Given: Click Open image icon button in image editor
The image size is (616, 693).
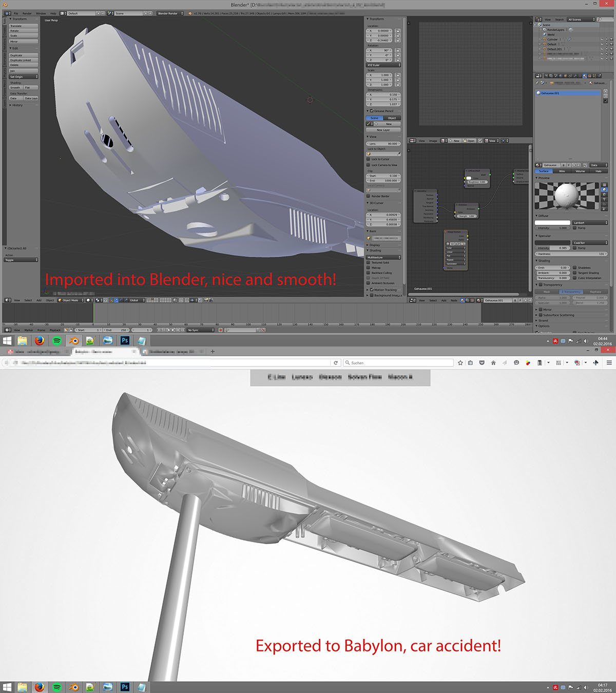Looking at the screenshot, I should [469, 141].
